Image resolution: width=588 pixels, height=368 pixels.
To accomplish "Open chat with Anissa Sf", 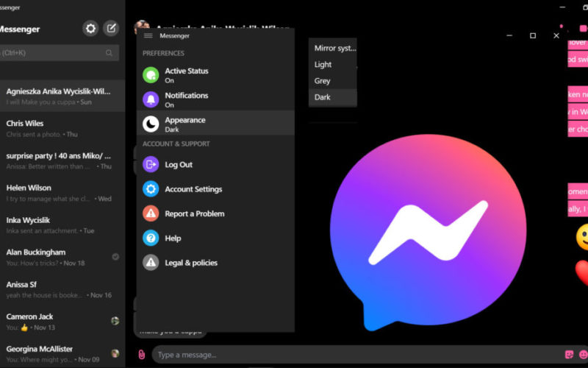I will coord(62,289).
